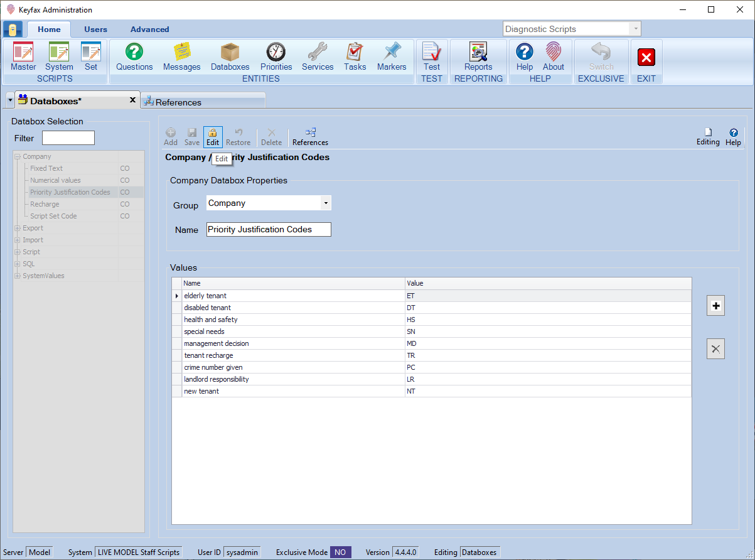
Task: Expand the SQL tree node
Action: (18, 264)
